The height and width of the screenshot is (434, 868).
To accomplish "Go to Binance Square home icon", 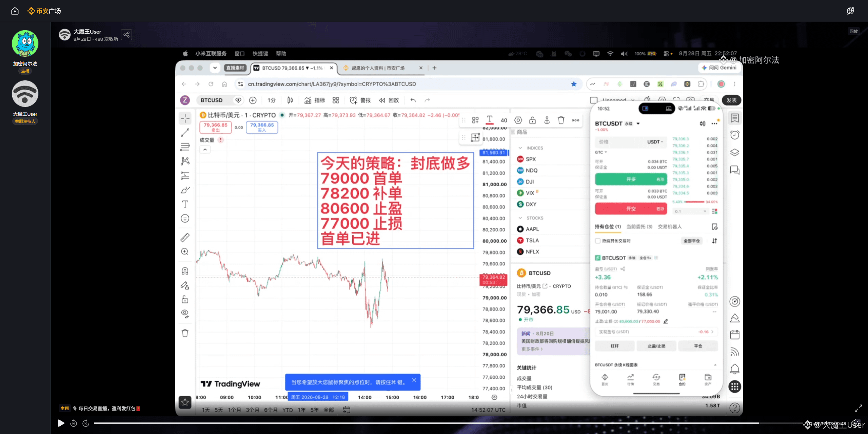I will 15,11.
